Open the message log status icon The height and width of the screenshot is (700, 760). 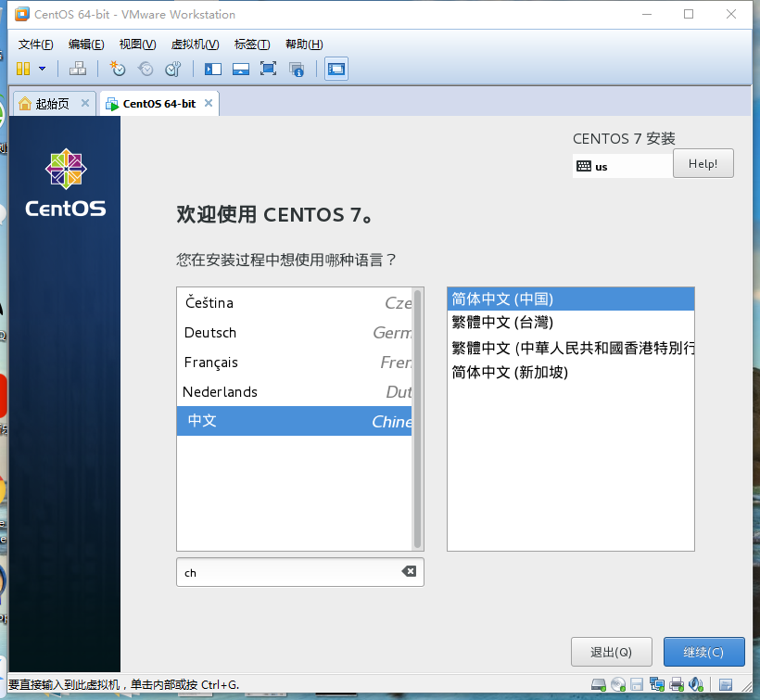tap(726, 684)
